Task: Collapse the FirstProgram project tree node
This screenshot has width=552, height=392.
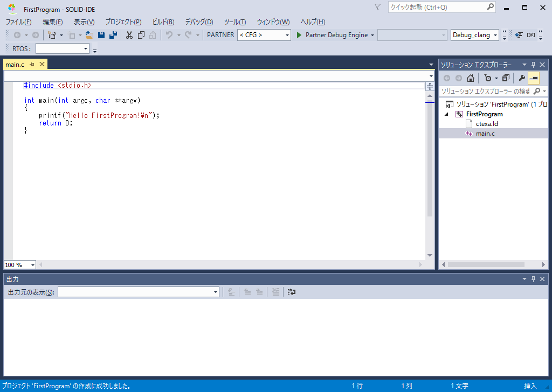Action: (x=446, y=114)
